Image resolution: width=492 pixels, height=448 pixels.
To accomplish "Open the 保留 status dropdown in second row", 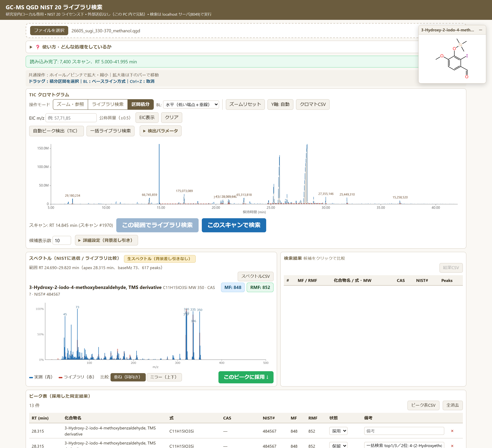I will 338,446.
